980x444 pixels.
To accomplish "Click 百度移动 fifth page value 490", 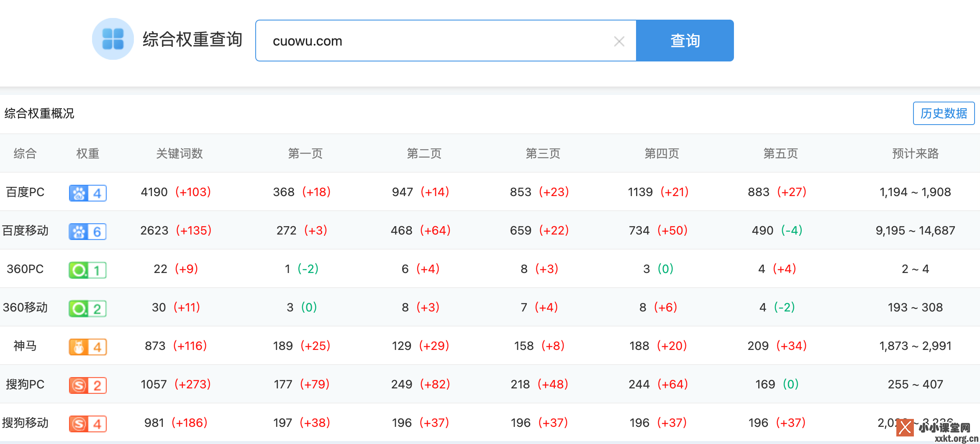I will click(x=762, y=230).
